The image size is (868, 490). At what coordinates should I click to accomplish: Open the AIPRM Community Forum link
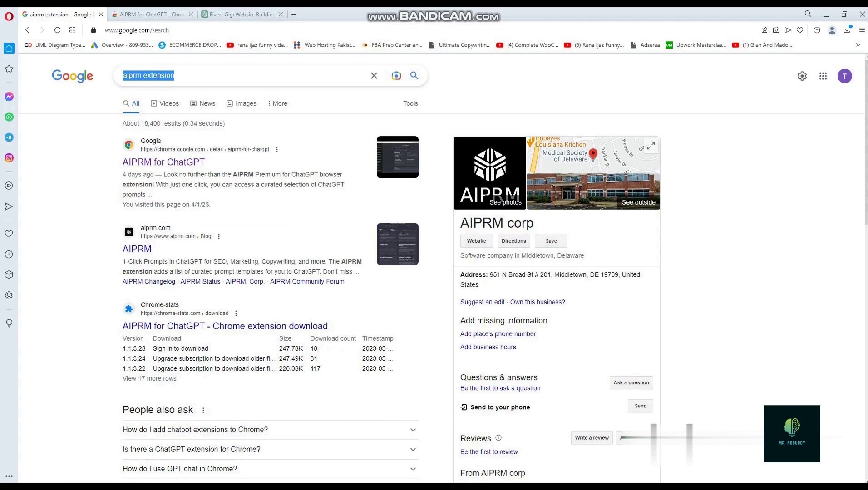[307, 281]
